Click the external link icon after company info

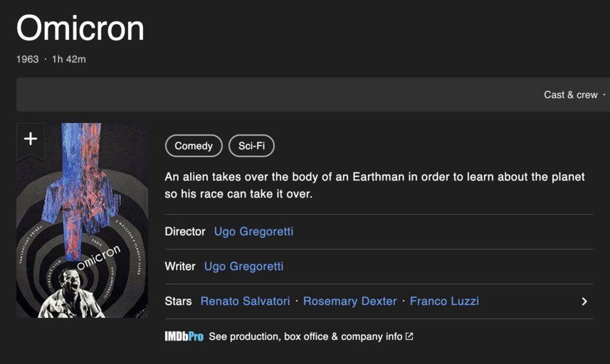(409, 336)
